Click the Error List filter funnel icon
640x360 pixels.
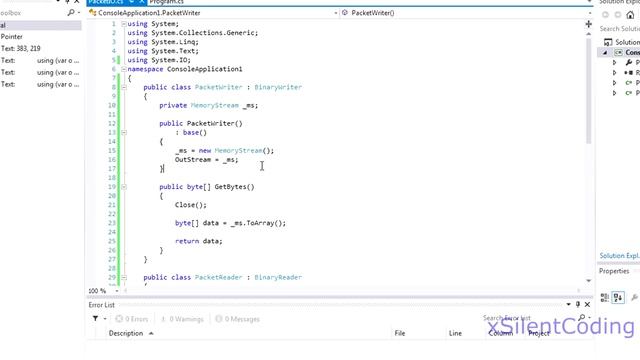pos(95,318)
